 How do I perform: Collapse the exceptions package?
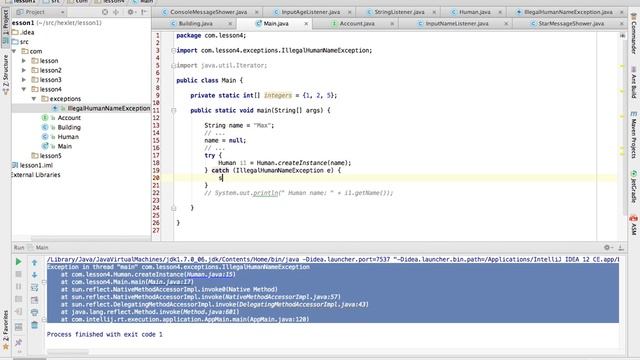34,99
